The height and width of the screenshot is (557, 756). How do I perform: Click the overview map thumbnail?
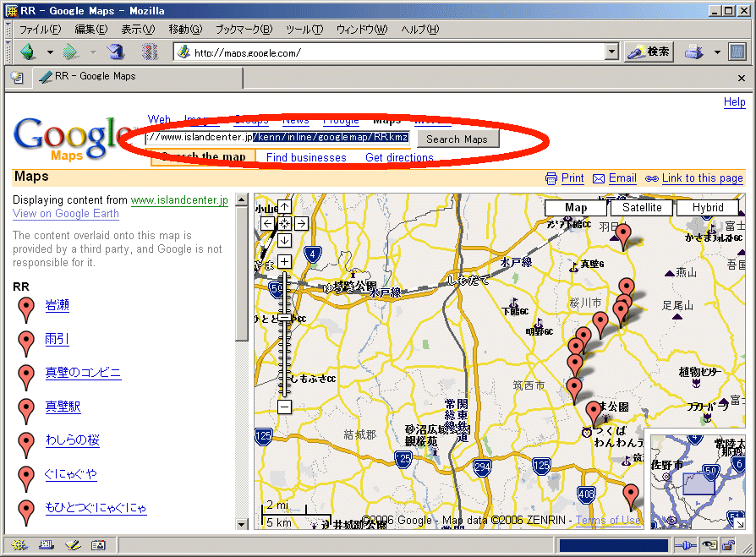tap(697, 482)
